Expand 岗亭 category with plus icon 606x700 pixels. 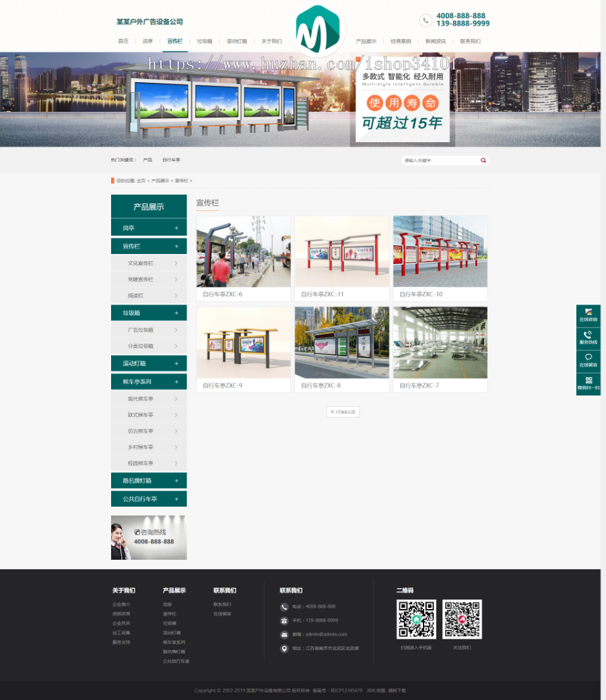176,228
